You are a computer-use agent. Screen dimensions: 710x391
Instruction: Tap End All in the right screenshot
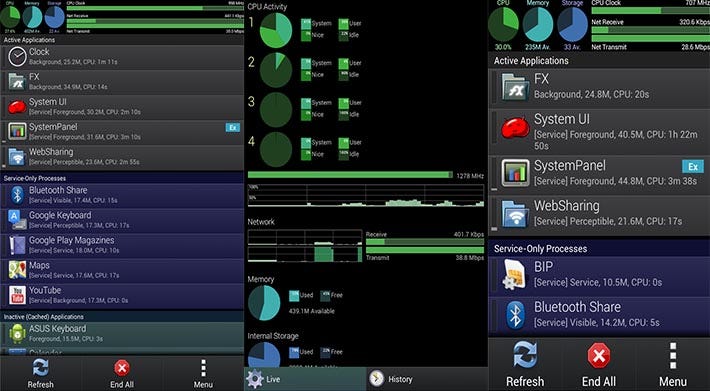click(599, 365)
